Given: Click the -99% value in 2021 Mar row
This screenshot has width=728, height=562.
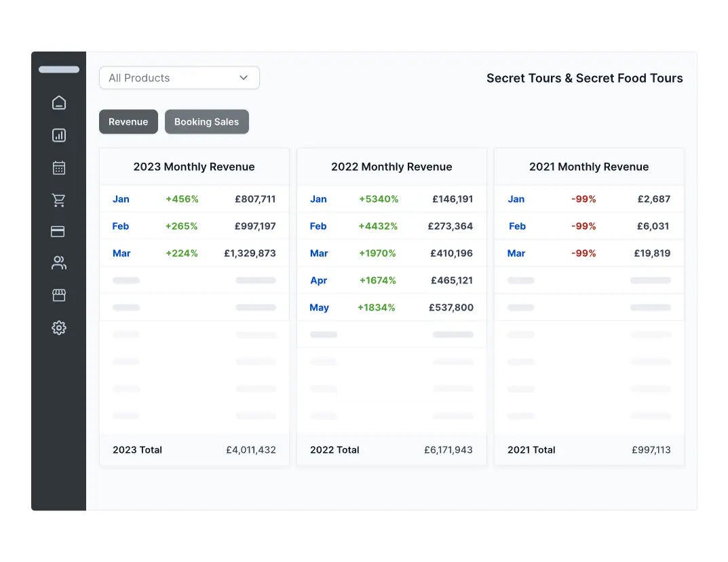Looking at the screenshot, I should click(x=583, y=254).
